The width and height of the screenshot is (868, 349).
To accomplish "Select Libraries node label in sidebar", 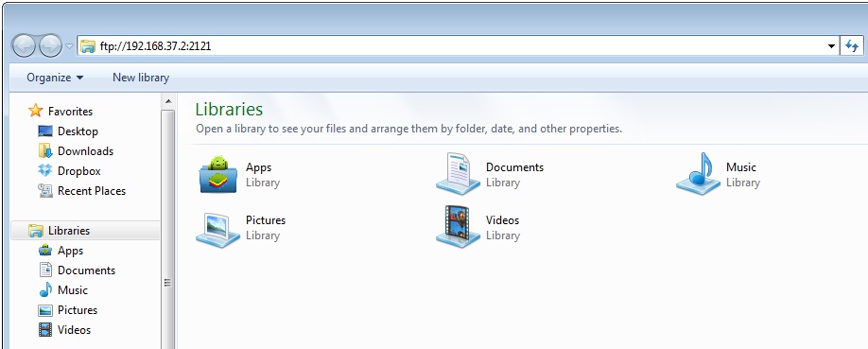I will click(x=69, y=231).
